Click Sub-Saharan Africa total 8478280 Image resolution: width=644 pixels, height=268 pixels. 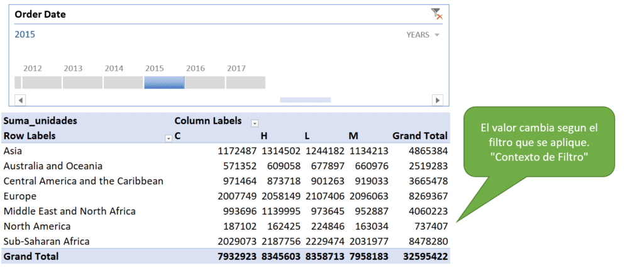click(x=428, y=242)
